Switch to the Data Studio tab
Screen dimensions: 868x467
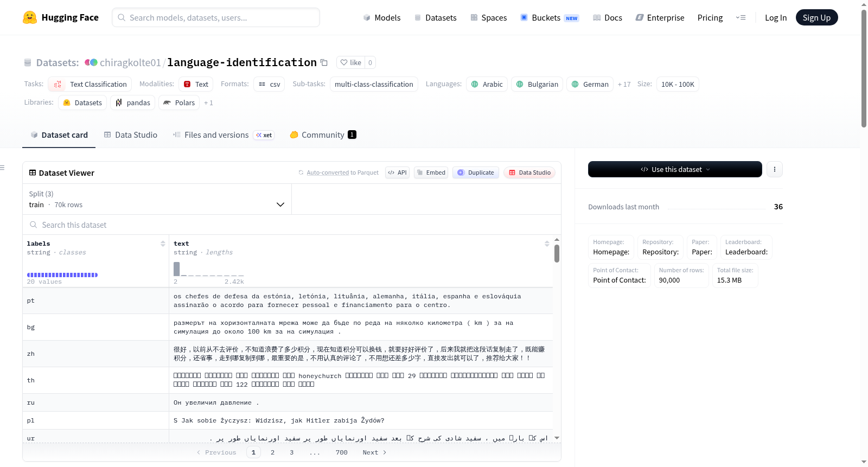point(130,135)
